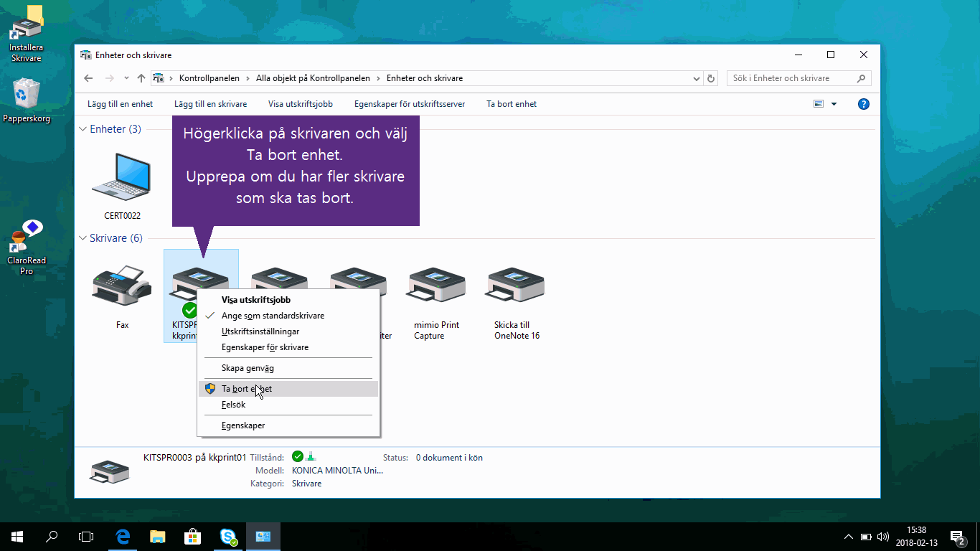
Task: Open Microsoft Edge from the taskbar
Action: (123, 536)
